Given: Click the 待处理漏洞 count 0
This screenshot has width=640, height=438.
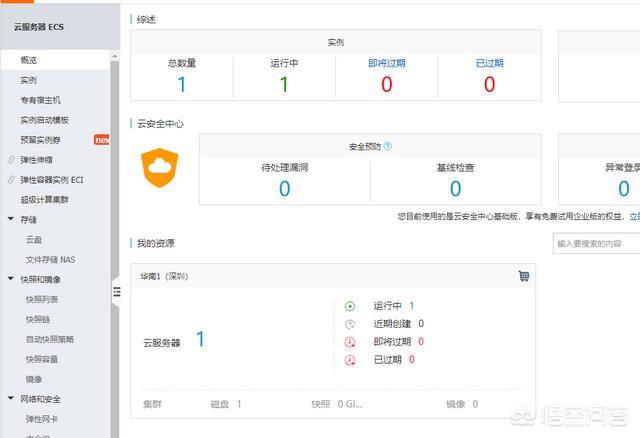Looking at the screenshot, I should tap(284, 189).
